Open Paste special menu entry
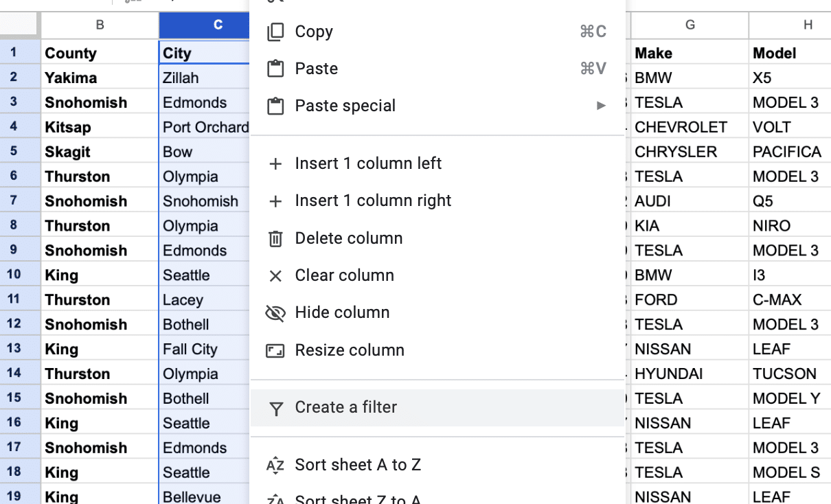The image size is (831, 504). tap(437, 106)
